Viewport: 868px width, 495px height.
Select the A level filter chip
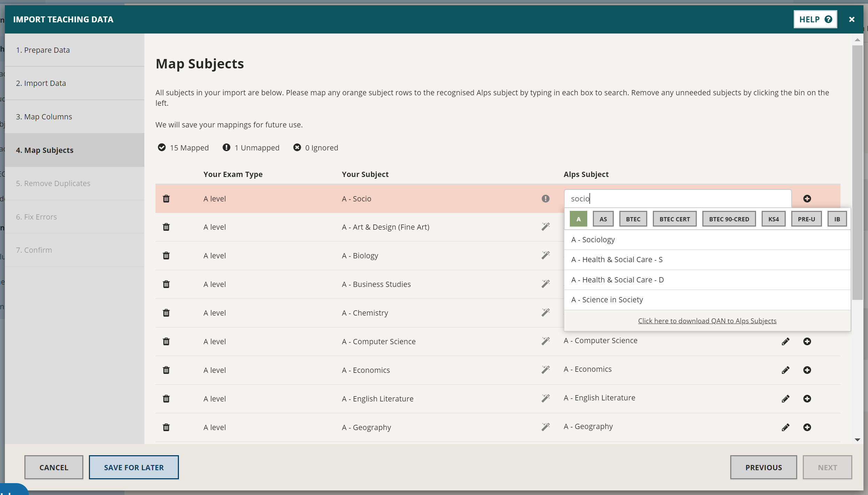click(578, 219)
